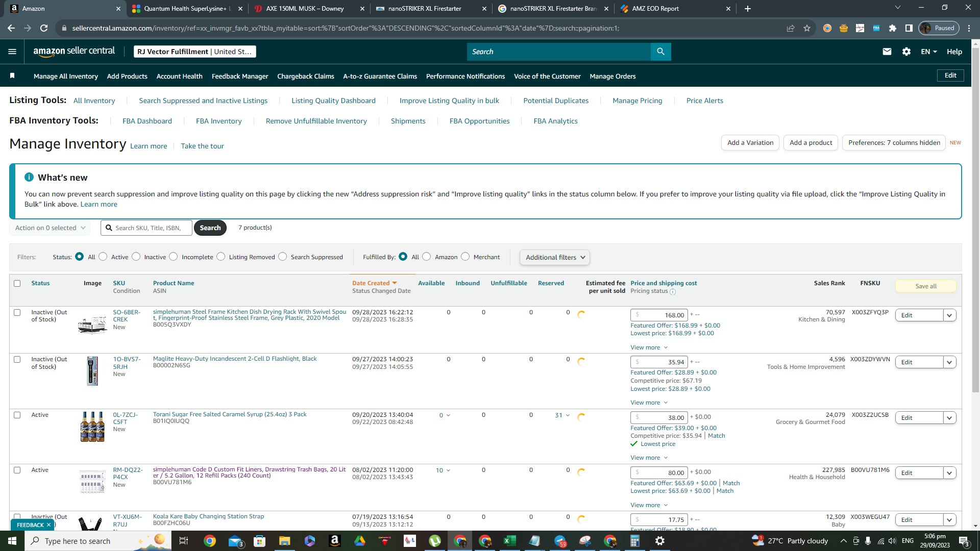Open the Manage Orders menu item

pos(612,76)
